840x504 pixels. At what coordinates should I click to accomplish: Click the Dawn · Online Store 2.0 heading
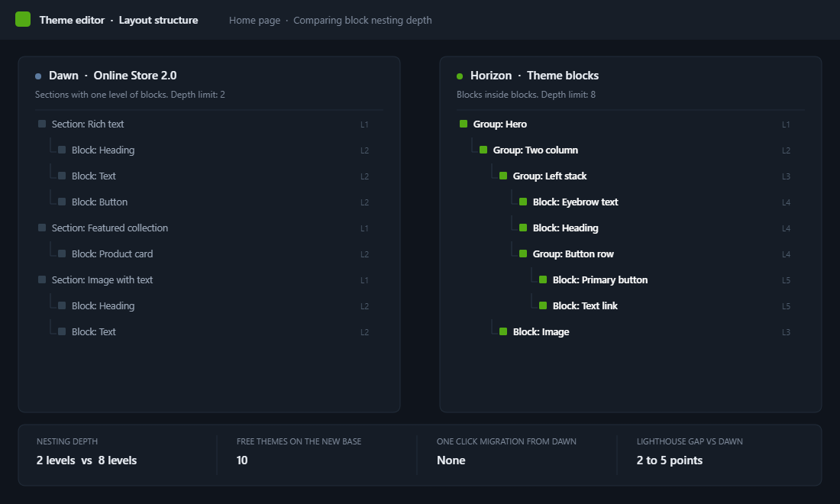coord(112,76)
